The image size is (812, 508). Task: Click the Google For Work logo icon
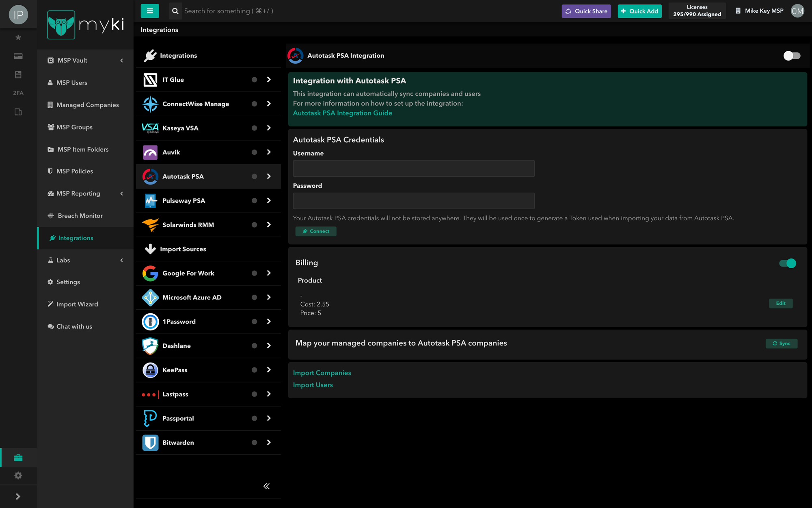pyautogui.click(x=150, y=273)
